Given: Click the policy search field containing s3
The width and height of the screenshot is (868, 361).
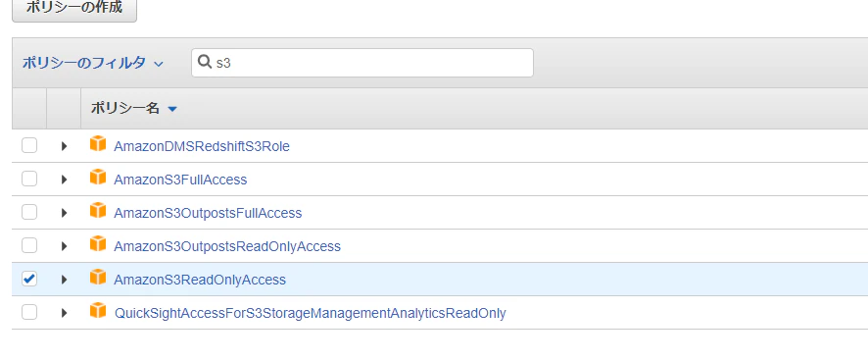Looking at the screenshot, I should pyautogui.click(x=362, y=63).
